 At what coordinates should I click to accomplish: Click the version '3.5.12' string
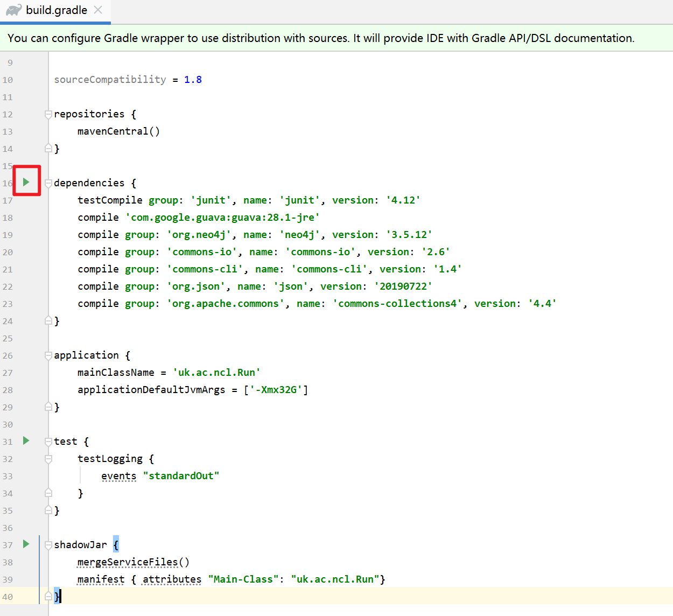click(x=409, y=235)
